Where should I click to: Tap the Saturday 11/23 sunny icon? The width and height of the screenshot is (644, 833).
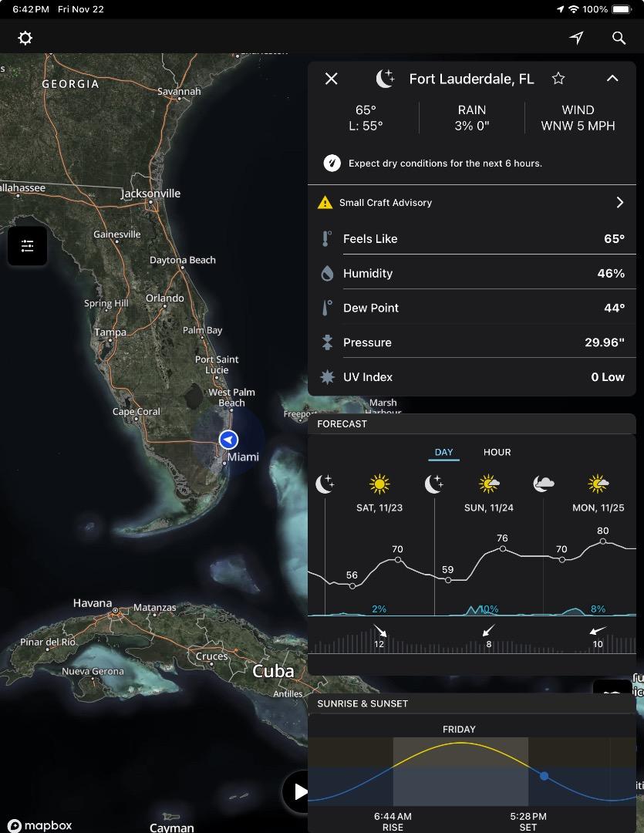379,484
